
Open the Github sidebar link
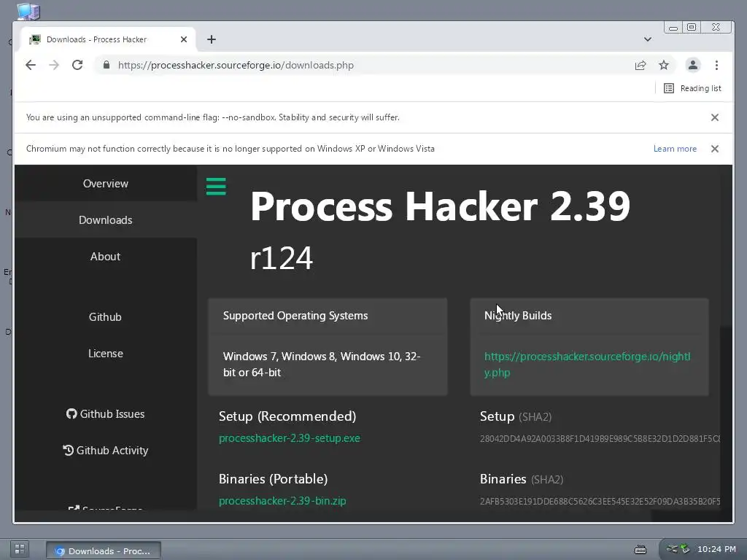[x=105, y=316]
